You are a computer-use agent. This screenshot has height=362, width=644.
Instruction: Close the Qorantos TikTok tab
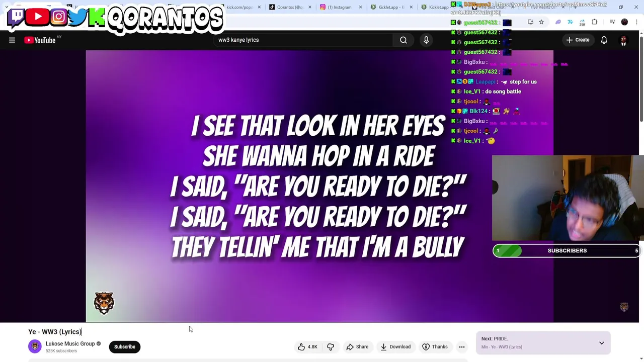[310, 7]
